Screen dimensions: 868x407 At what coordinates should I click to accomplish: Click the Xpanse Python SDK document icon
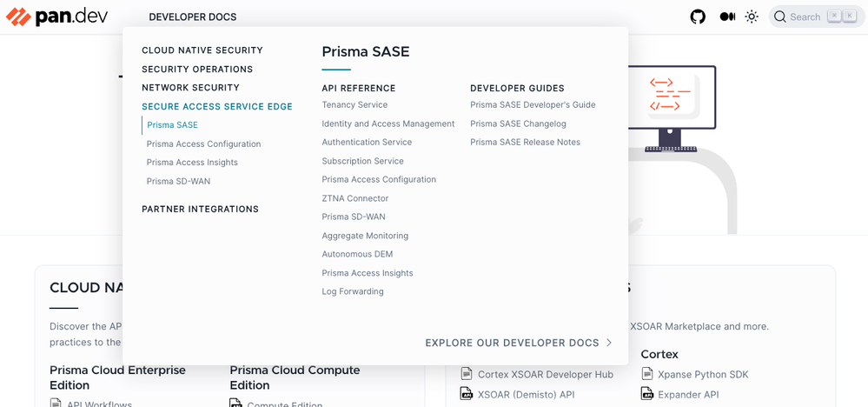pos(647,374)
